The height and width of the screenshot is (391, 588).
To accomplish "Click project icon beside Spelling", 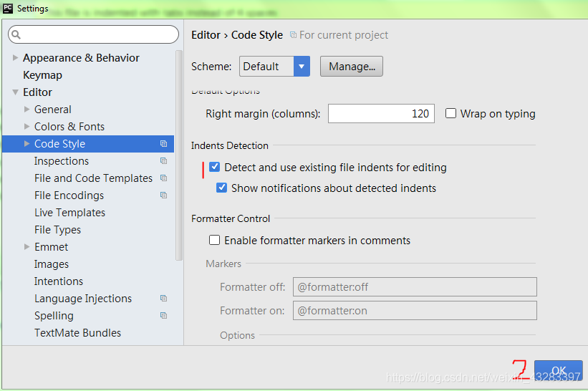I will (x=163, y=316).
